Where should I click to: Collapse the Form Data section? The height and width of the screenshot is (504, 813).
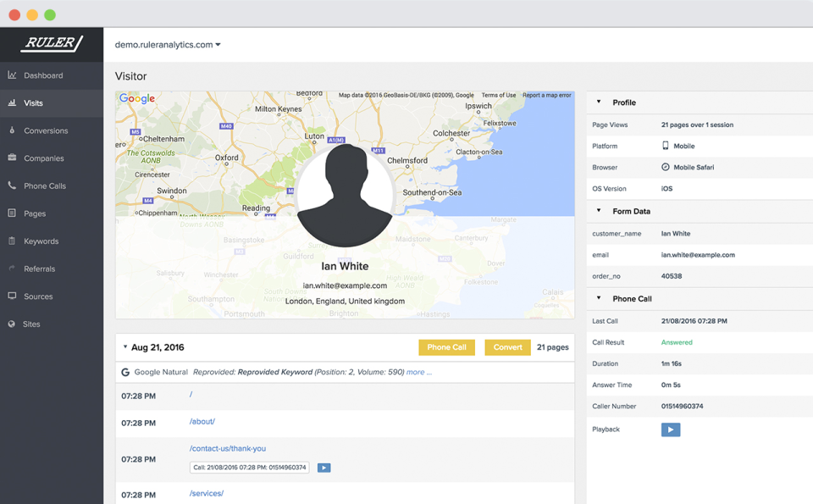pyautogui.click(x=600, y=211)
